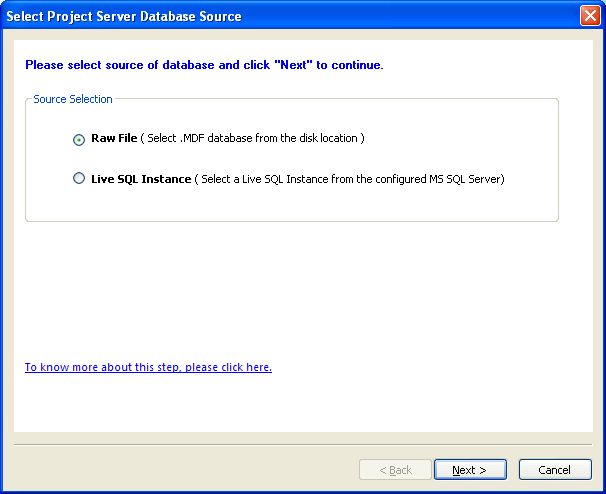The image size is (606, 494).
Task: Click the bold "Live SQL Instance" option label
Action: [x=140, y=179]
